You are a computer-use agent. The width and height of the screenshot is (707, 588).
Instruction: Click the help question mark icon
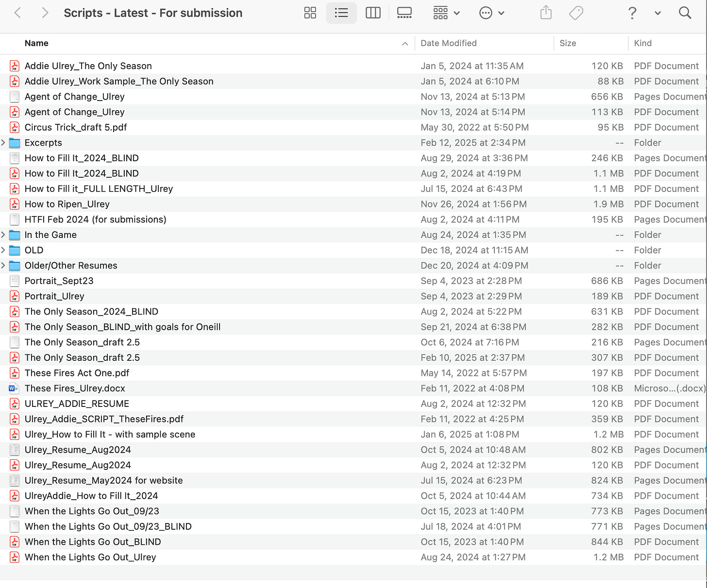pos(632,13)
